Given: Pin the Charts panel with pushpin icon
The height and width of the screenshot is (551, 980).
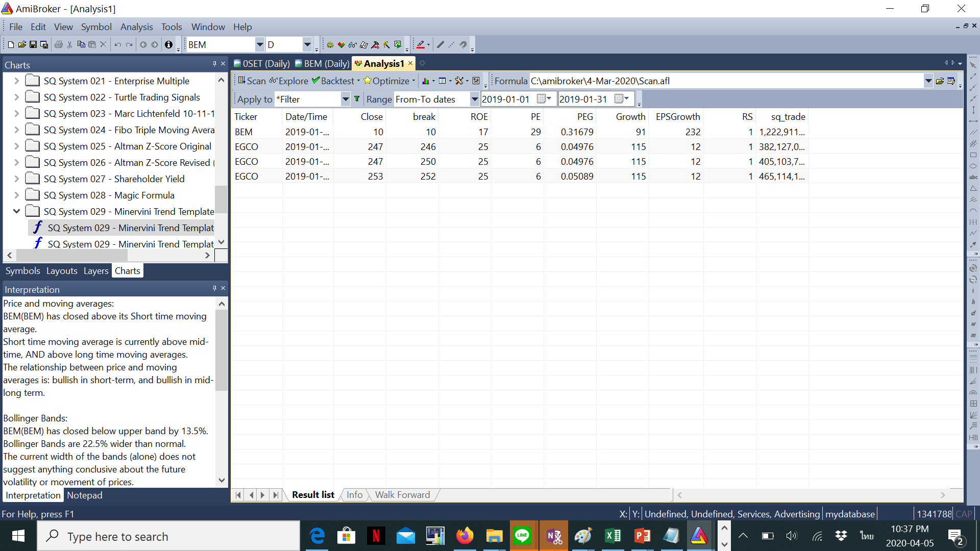Looking at the screenshot, I should click(x=214, y=64).
